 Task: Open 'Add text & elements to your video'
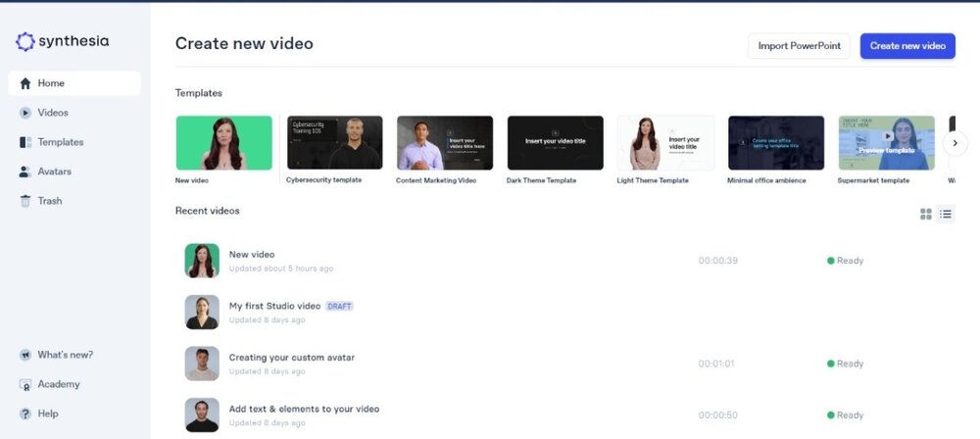[x=305, y=409]
